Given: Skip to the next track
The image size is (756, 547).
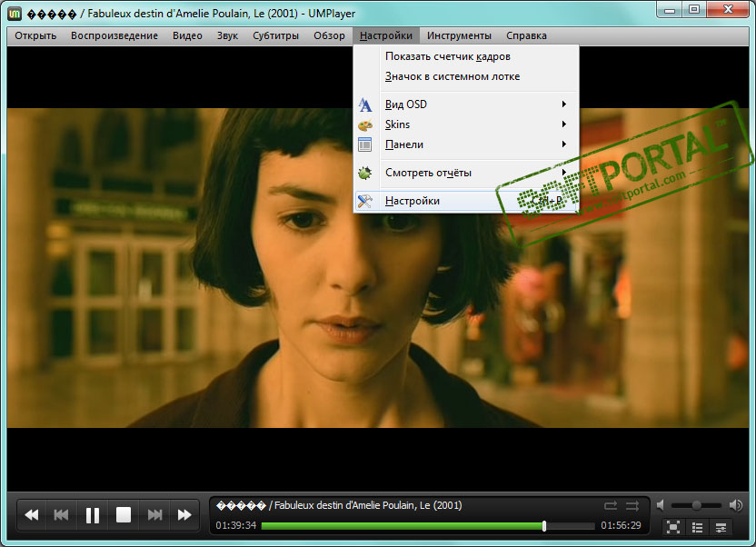Looking at the screenshot, I should (x=154, y=515).
